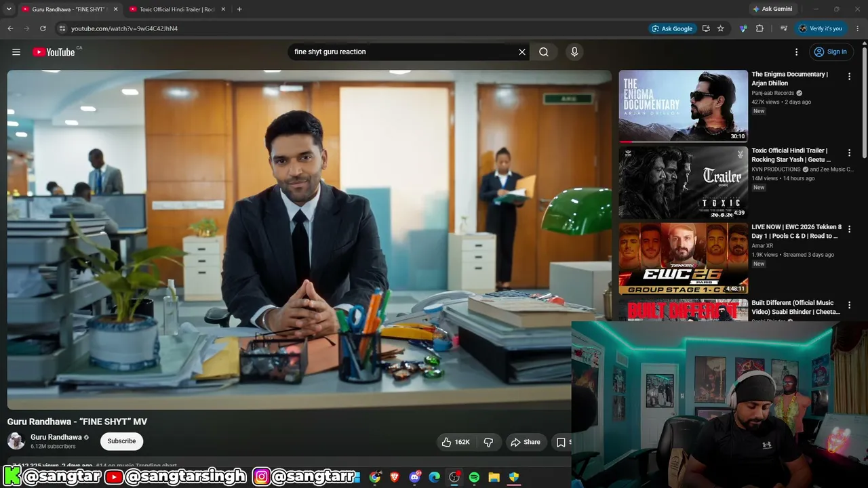Close the Toxic Official Hindi Trailer tab
The image size is (868, 488).
point(223,9)
